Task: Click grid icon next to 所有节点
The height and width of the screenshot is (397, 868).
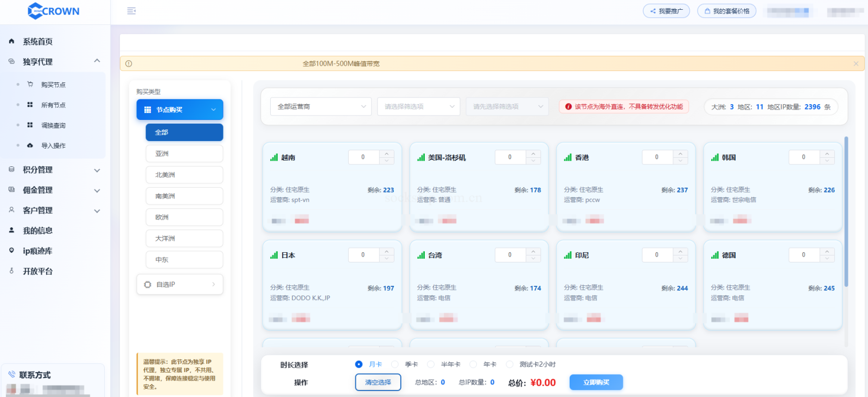Action: point(30,105)
